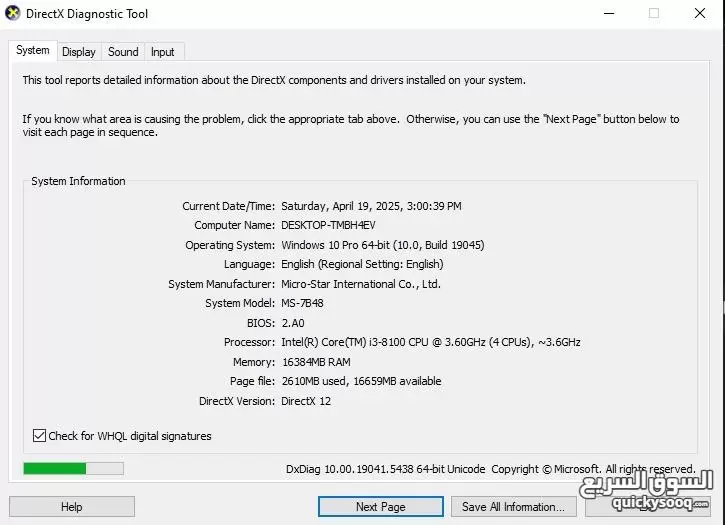Click the Processor: label
725x525 pixels.
point(249,342)
